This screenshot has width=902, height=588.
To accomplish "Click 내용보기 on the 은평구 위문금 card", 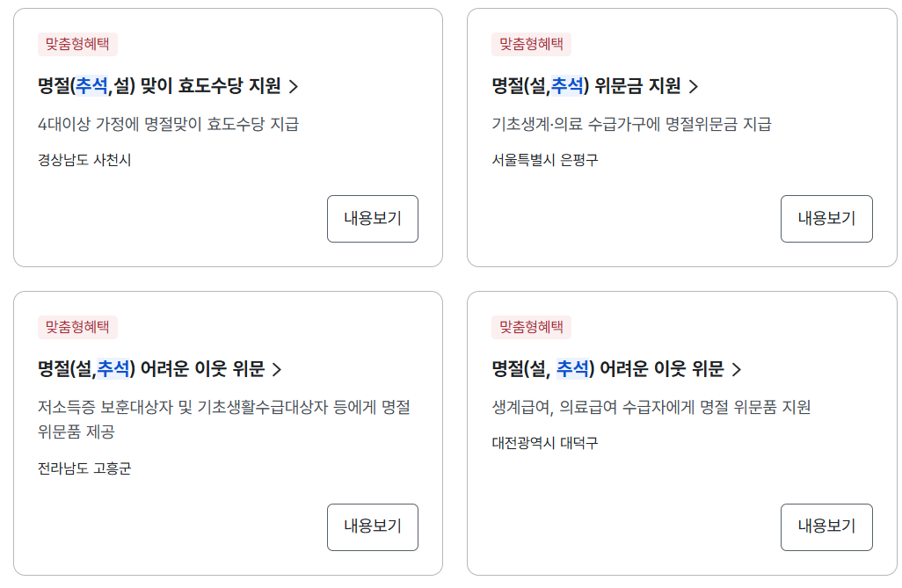I will [x=826, y=219].
